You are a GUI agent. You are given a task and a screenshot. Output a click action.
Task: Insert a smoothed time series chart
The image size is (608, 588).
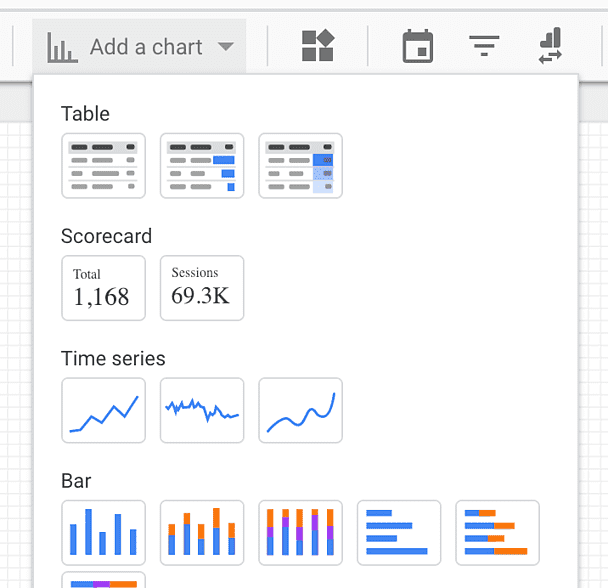point(301,411)
